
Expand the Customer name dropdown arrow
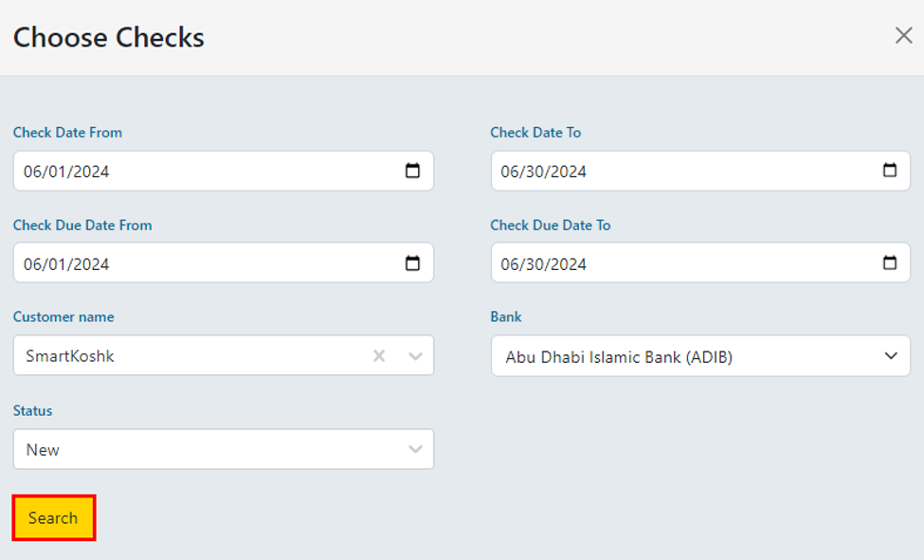point(415,356)
